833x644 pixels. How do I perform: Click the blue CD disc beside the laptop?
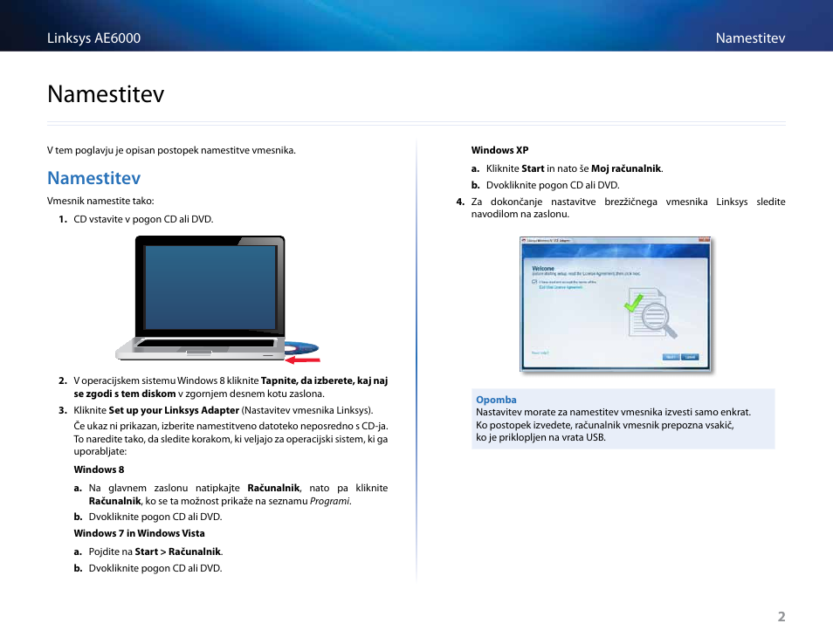click(302, 349)
